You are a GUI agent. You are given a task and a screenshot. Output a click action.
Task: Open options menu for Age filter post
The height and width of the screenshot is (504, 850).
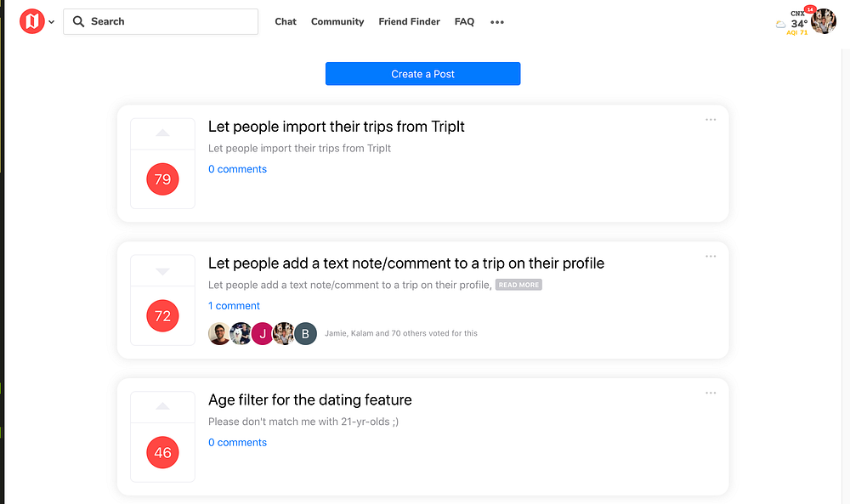[x=711, y=393]
